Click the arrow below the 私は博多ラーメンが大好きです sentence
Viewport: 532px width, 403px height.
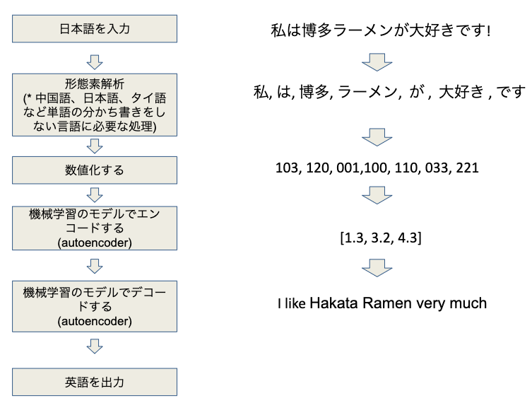[377, 62]
